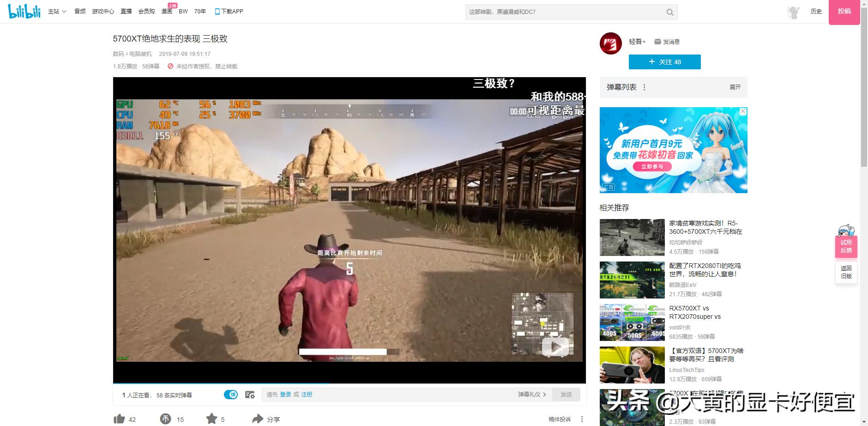
Task: Open the 电脑装机 category link
Action: [140, 54]
